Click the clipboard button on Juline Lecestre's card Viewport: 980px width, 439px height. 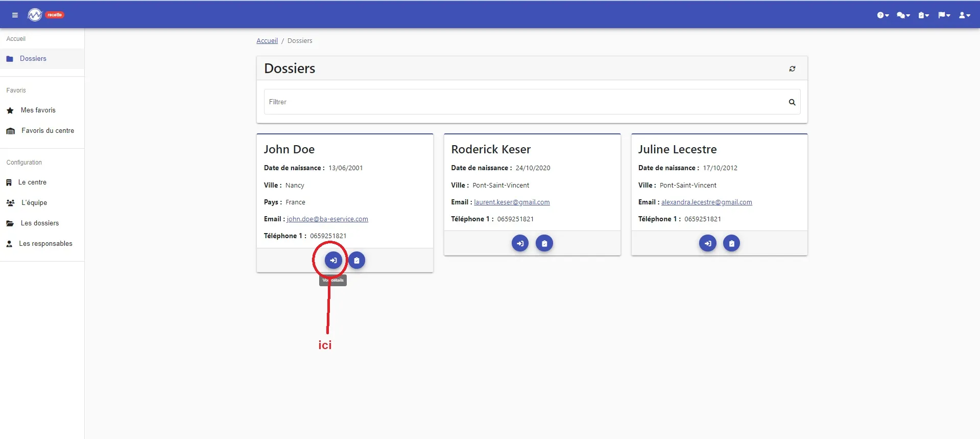(x=731, y=243)
